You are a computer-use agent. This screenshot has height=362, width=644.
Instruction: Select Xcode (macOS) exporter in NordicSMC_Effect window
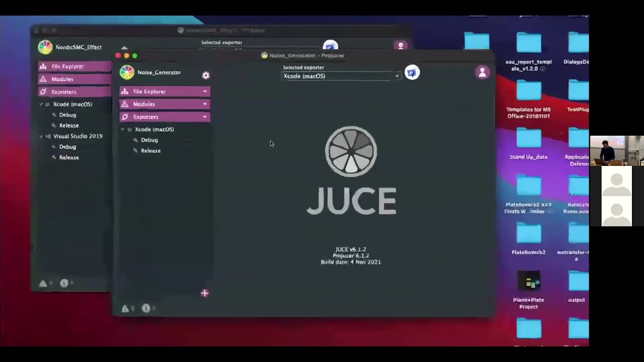pyautogui.click(x=72, y=104)
